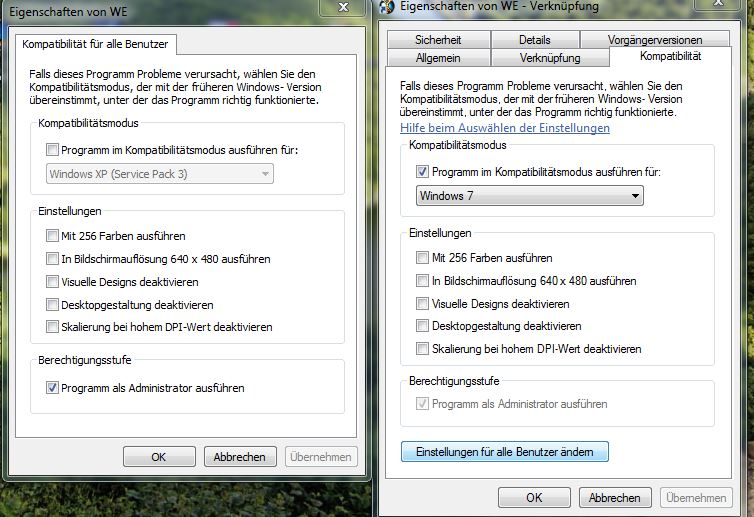Toggle 'Visuelle Designs deaktivieren' in right window

coord(422,303)
